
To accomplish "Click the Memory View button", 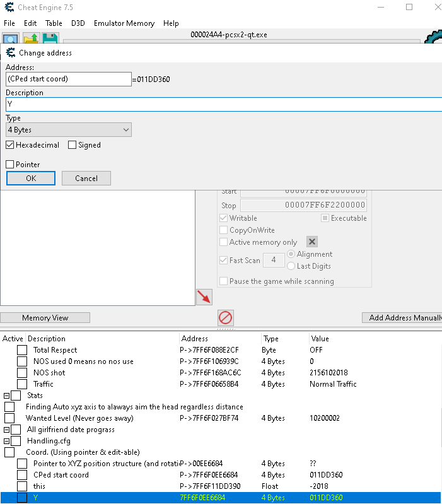I will pyautogui.click(x=45, y=318).
